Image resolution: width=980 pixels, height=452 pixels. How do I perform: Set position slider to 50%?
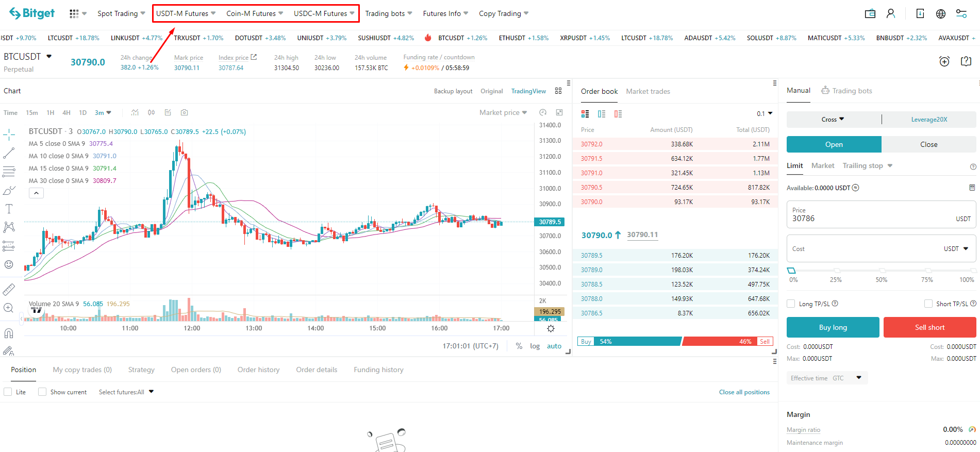[882, 270]
